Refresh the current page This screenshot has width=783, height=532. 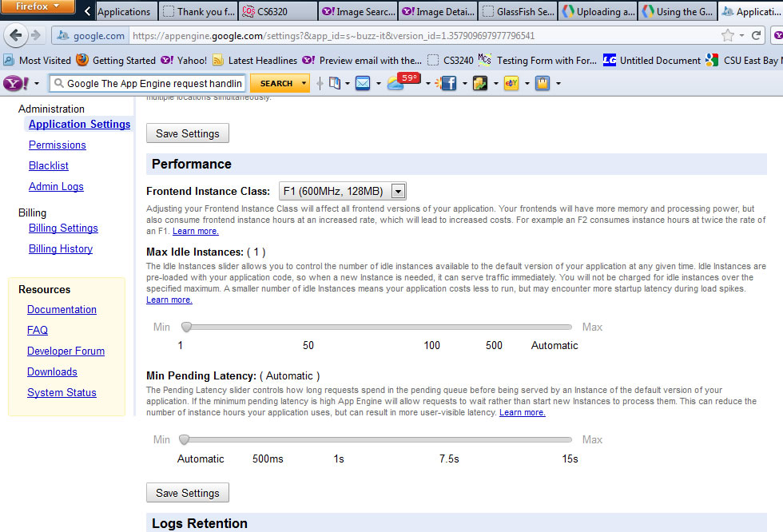tap(755, 35)
